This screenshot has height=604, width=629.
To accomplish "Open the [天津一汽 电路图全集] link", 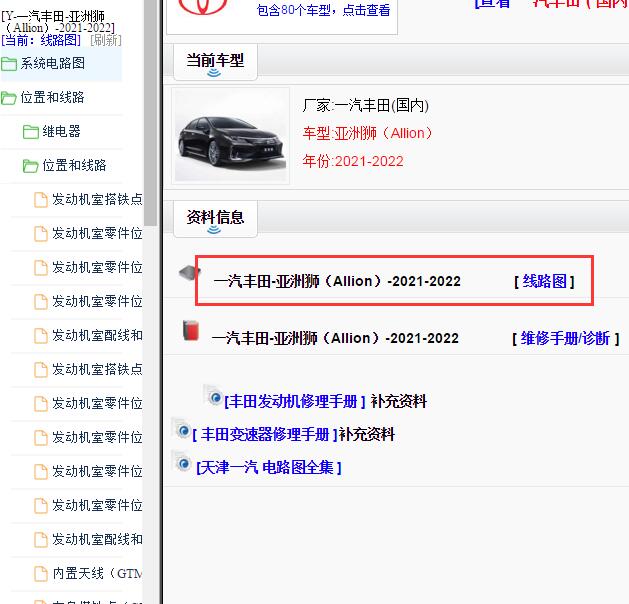I will tap(269, 468).
